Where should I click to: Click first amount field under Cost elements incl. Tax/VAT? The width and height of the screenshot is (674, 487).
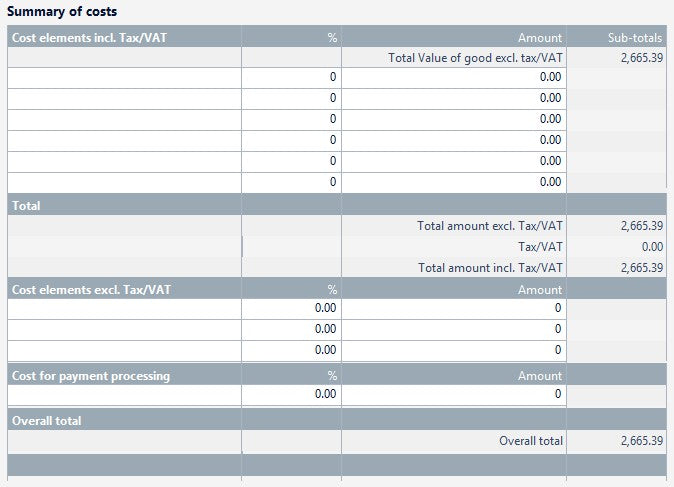[x=454, y=78]
